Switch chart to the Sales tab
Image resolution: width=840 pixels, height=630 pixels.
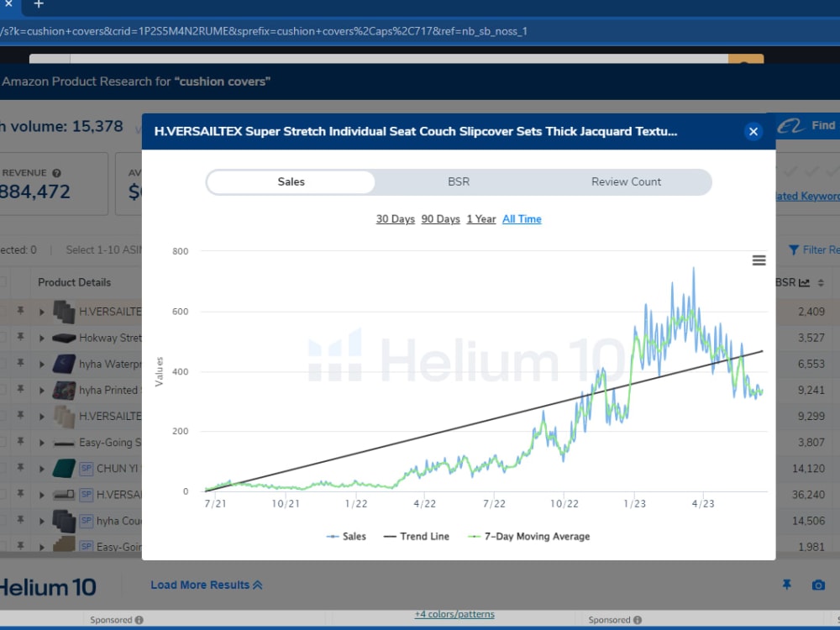(x=291, y=182)
